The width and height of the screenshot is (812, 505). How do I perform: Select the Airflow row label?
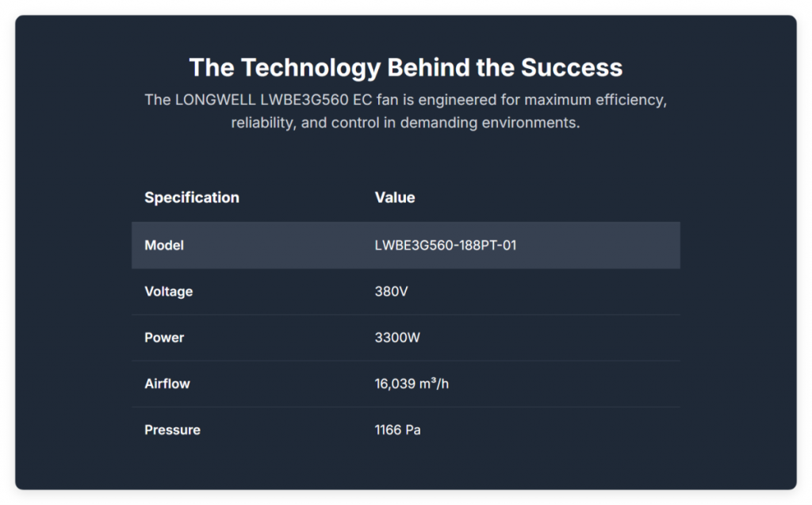pos(167,384)
